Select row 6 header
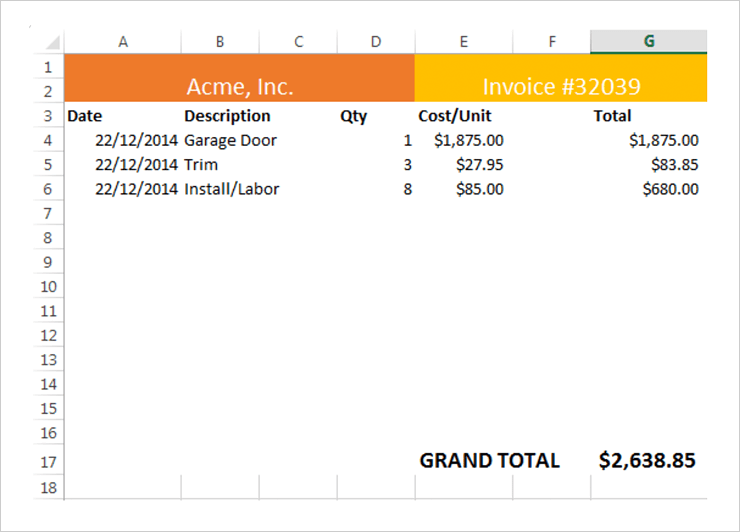Viewport: 740px width, 532px height. point(48,189)
